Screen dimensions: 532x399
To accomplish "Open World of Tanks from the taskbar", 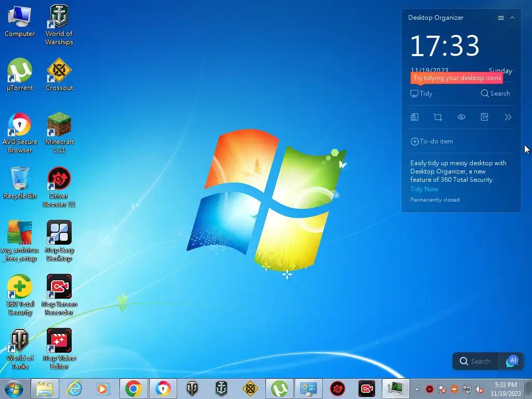I will point(192,389).
